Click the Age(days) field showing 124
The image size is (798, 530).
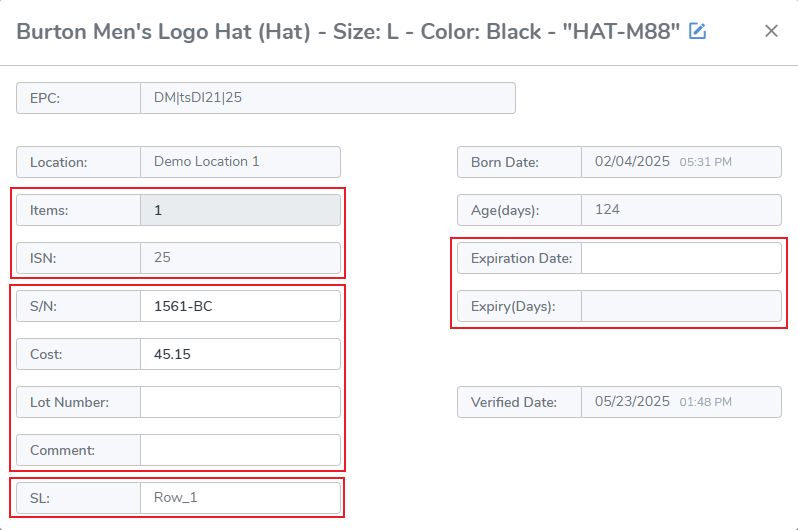click(x=681, y=210)
